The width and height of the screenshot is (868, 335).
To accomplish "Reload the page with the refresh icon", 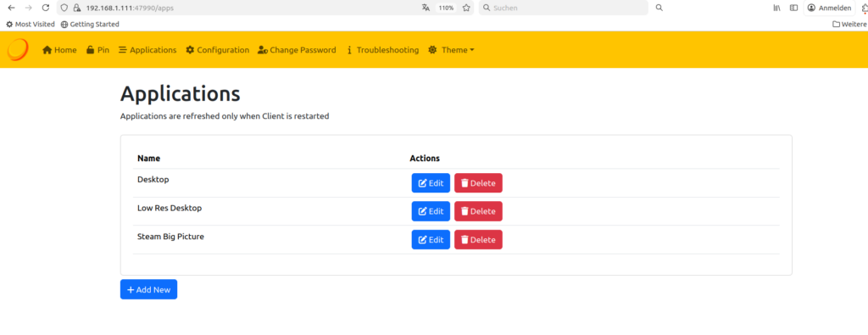I will coord(46,8).
